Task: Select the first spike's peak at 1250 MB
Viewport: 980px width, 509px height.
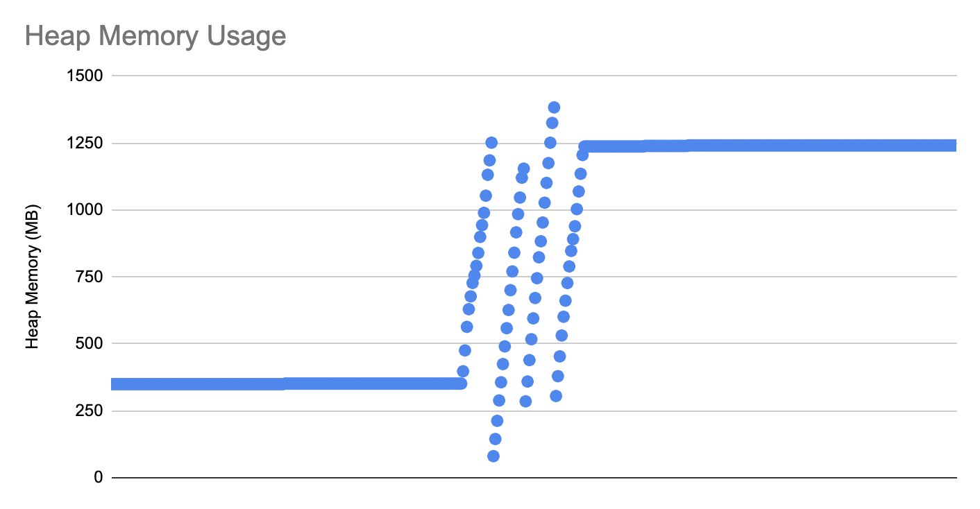Action: click(491, 142)
